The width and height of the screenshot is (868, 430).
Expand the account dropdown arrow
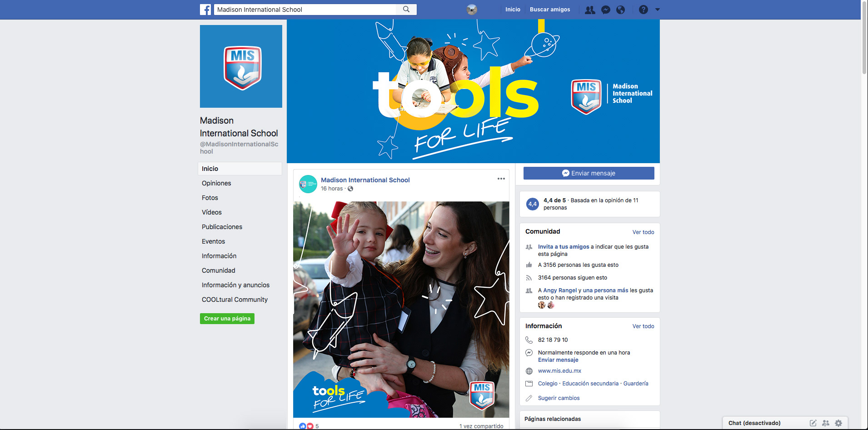coord(657,10)
